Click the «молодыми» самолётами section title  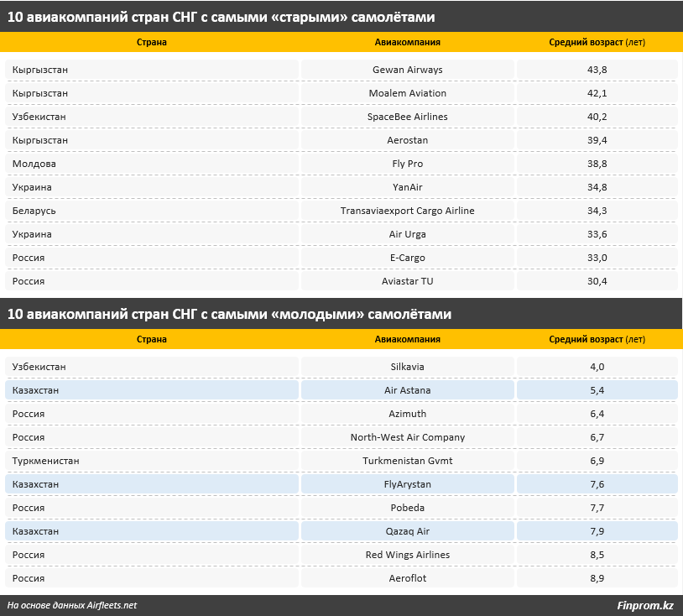pos(229,314)
